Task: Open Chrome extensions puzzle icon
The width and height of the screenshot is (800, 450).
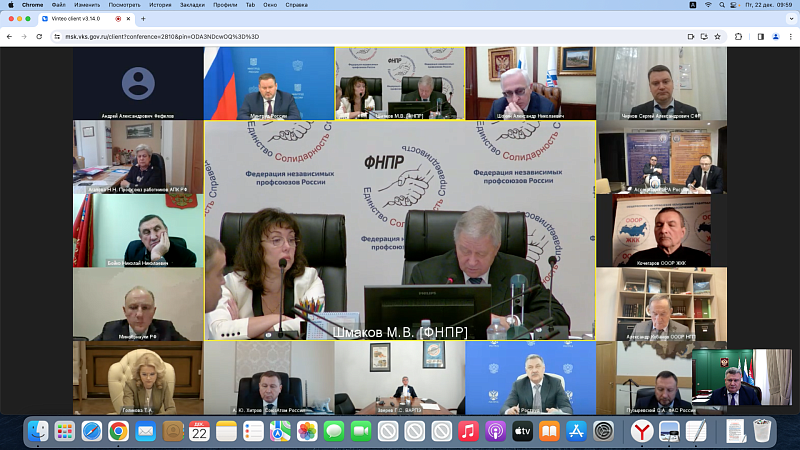Action: point(738,37)
